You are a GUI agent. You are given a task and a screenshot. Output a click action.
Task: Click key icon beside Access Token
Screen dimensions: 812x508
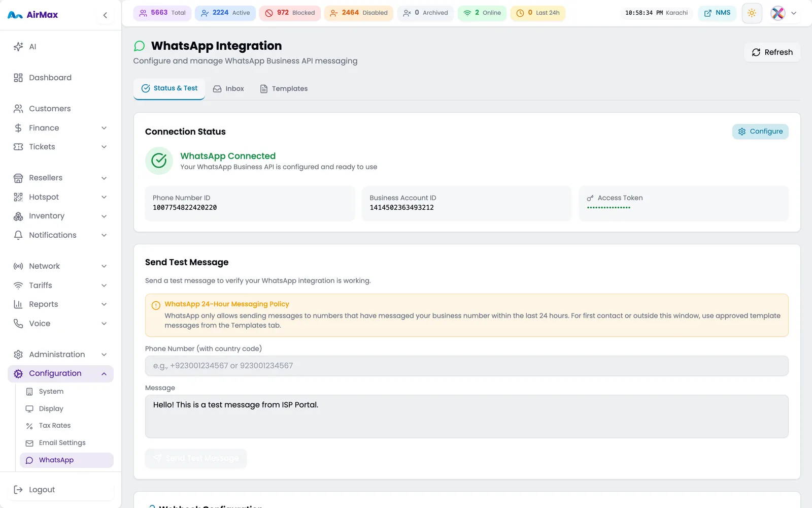590,198
